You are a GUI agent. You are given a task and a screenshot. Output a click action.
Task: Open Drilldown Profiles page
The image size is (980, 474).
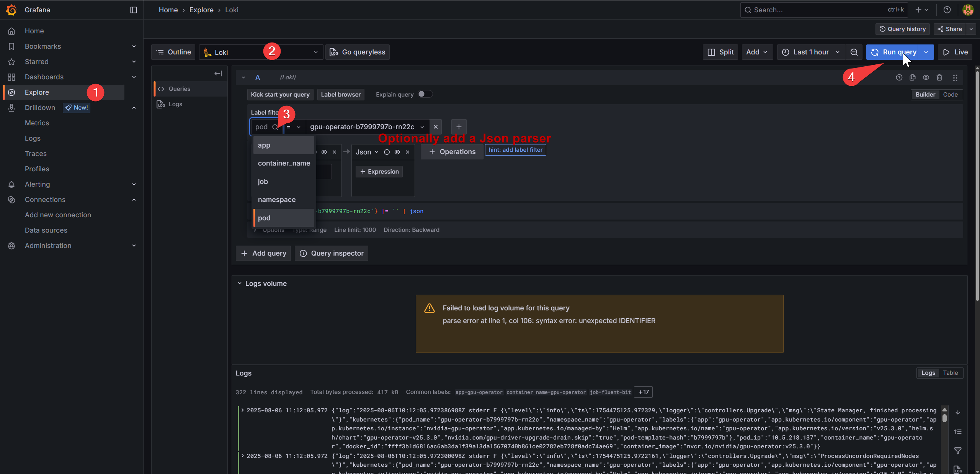click(37, 169)
